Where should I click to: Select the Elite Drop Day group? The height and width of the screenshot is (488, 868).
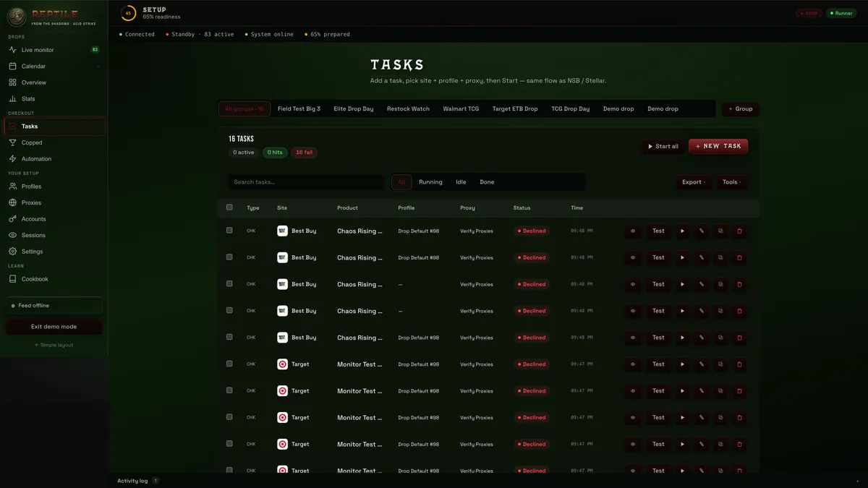(354, 109)
